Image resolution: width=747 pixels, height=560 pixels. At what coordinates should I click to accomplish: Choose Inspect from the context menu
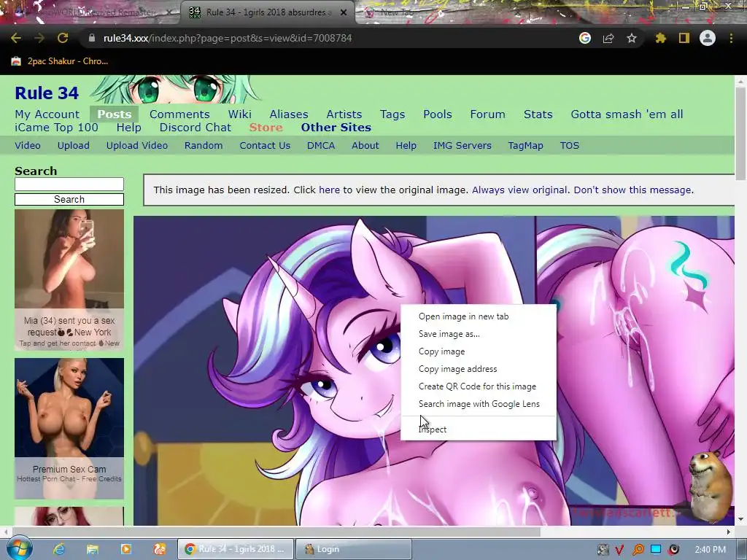point(479,429)
